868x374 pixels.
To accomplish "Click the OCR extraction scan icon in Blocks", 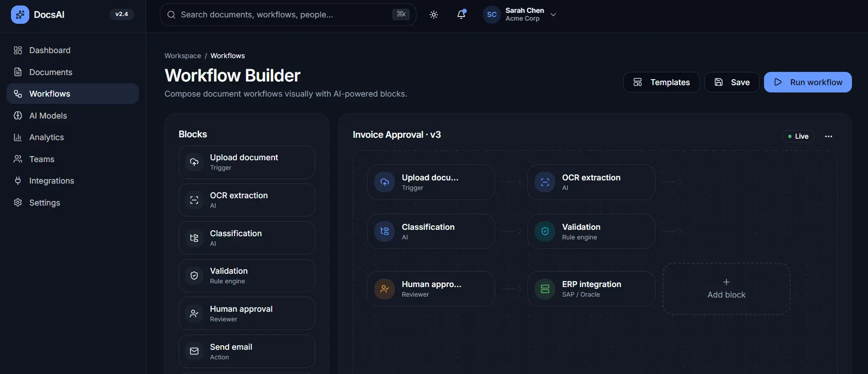I will click(x=194, y=200).
